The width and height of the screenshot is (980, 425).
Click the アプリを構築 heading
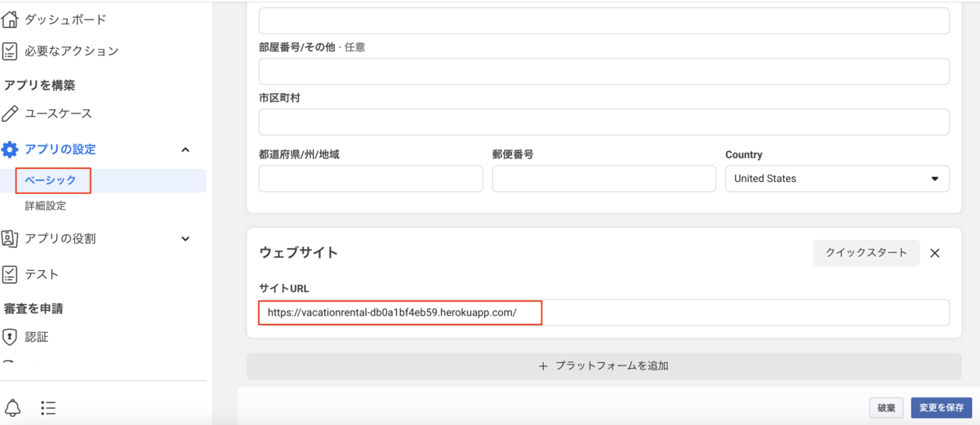click(x=40, y=85)
